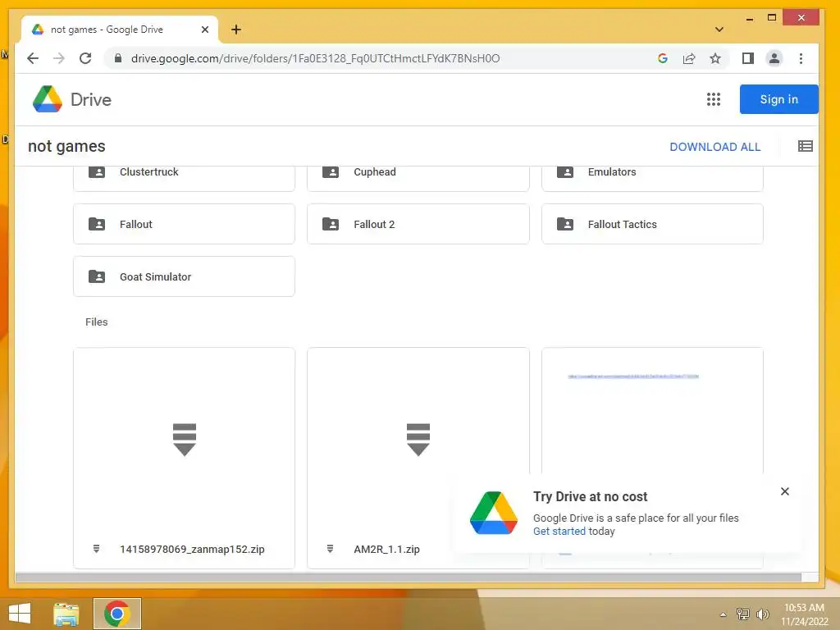Dismiss the Try Drive promo popup
Viewport: 840px width, 630px height.
pos(785,491)
